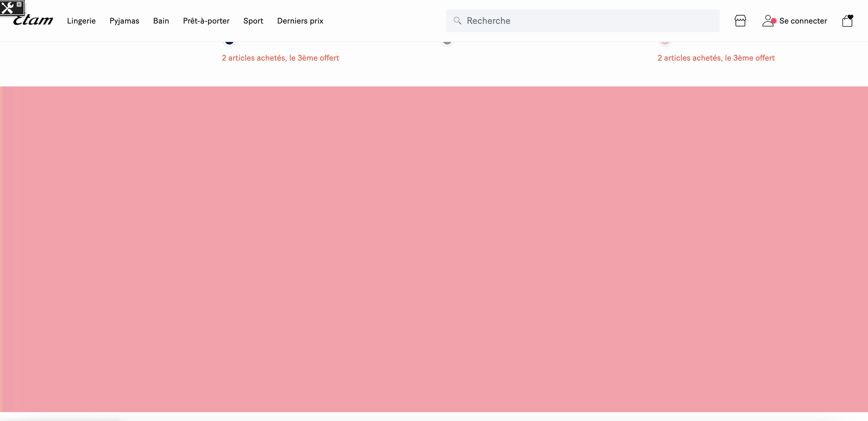The height and width of the screenshot is (421, 868).
Task: Pick the light pink color swatch
Action: point(665,43)
